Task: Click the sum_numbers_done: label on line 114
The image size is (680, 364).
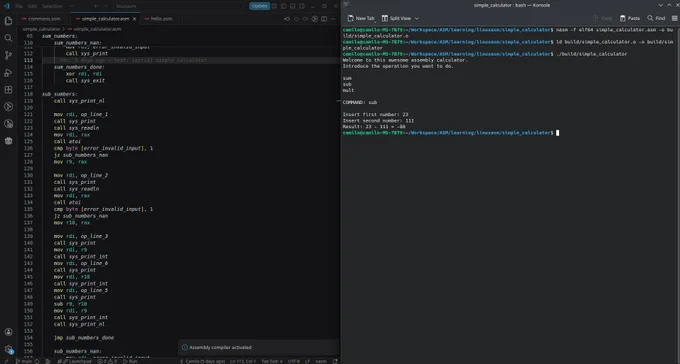Action: (x=79, y=67)
